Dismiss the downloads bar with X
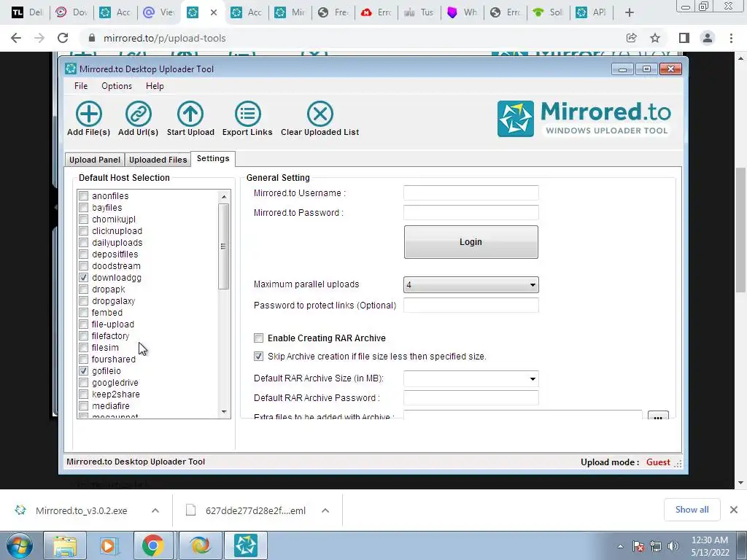Viewport: 747px width, 560px height. (734, 510)
